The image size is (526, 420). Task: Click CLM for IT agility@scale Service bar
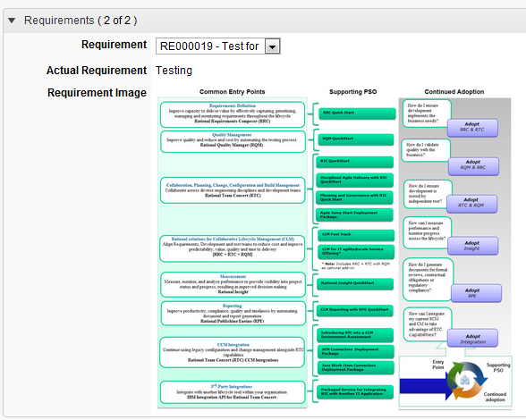pyautogui.click(x=356, y=252)
